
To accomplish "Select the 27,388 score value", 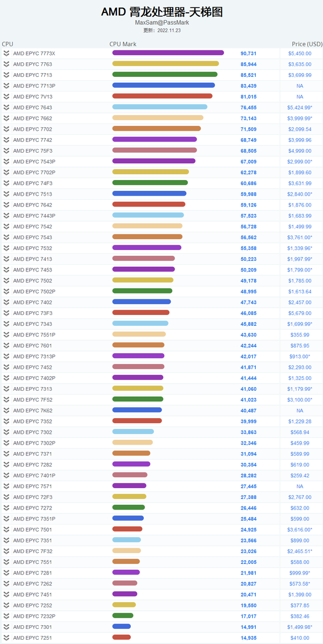I will pyautogui.click(x=249, y=497).
